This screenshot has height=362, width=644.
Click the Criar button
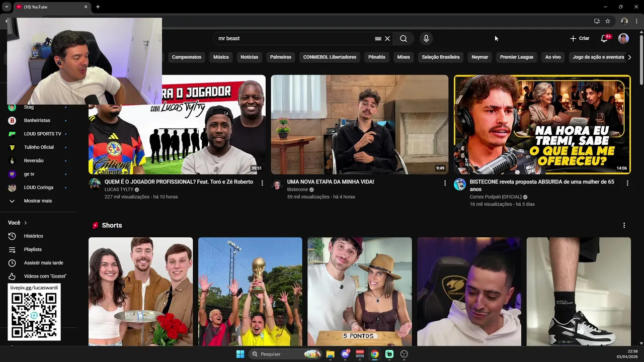click(579, 39)
